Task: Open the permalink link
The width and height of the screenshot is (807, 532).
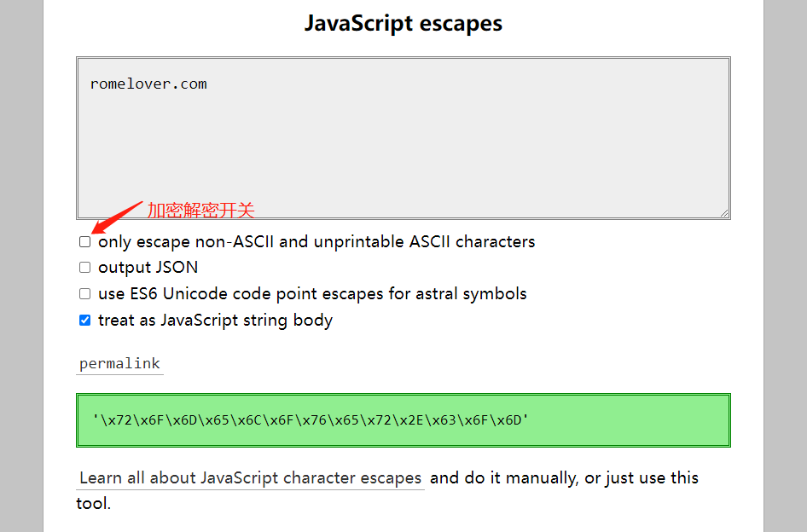Action: (119, 364)
